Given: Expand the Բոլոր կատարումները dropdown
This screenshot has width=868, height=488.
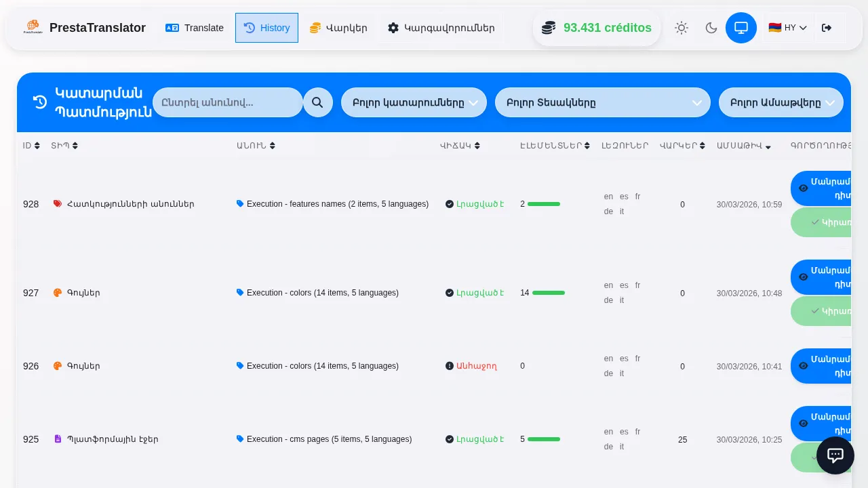Looking at the screenshot, I should (414, 102).
